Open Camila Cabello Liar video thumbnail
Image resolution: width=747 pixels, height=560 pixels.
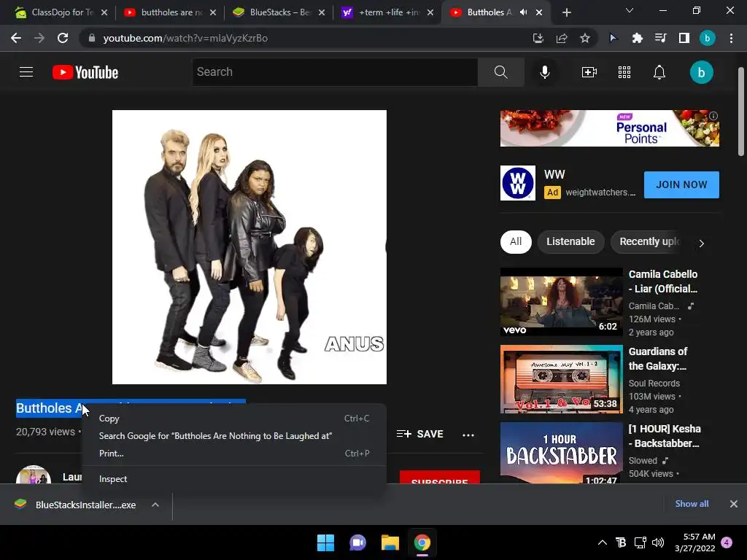[x=561, y=302]
